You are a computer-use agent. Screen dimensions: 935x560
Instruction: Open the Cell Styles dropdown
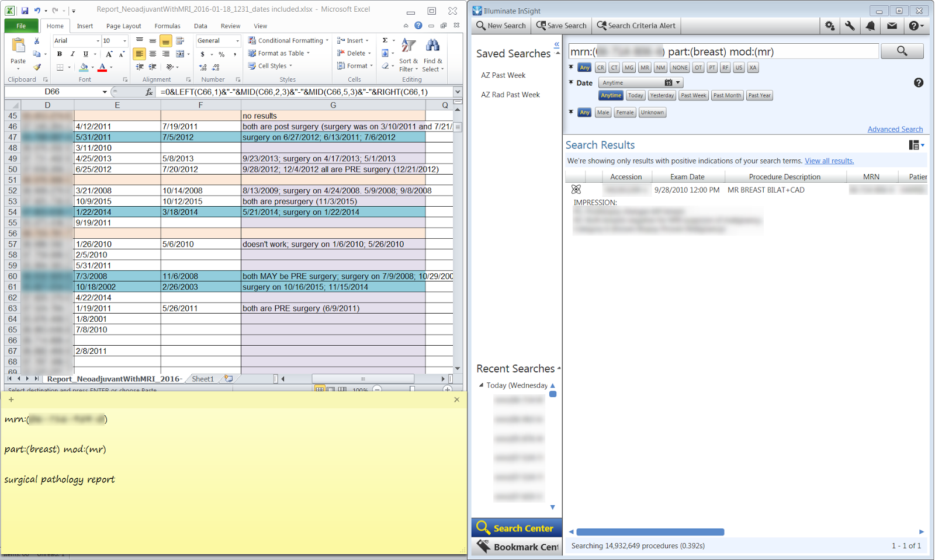click(270, 66)
